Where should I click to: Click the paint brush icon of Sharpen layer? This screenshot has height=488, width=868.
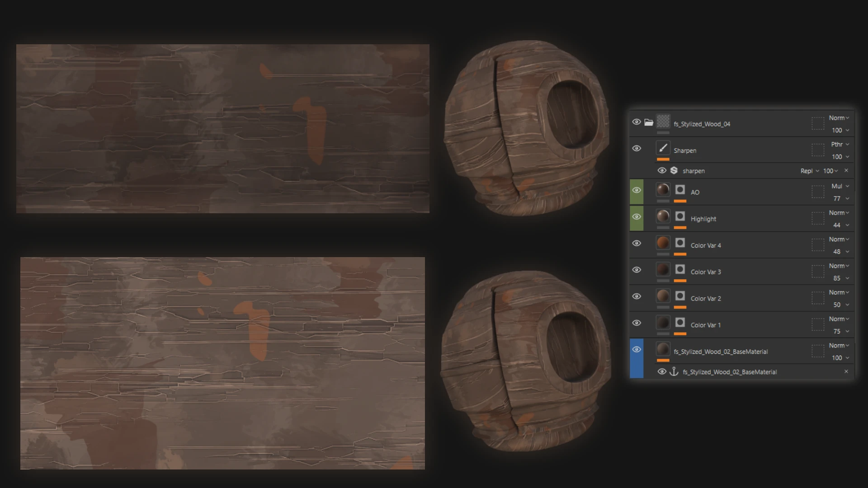[x=663, y=148]
